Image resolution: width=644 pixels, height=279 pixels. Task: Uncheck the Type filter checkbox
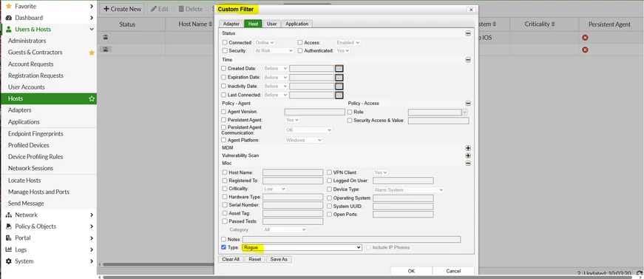[223, 247]
